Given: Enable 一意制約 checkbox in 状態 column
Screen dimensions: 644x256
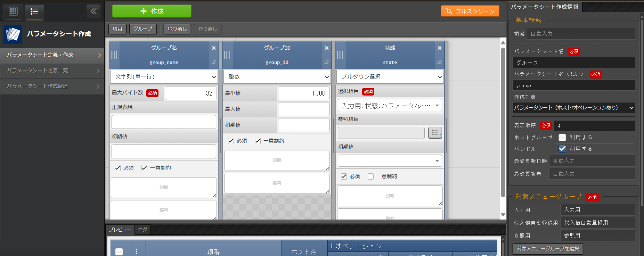Looking at the screenshot, I should pyautogui.click(x=370, y=176).
